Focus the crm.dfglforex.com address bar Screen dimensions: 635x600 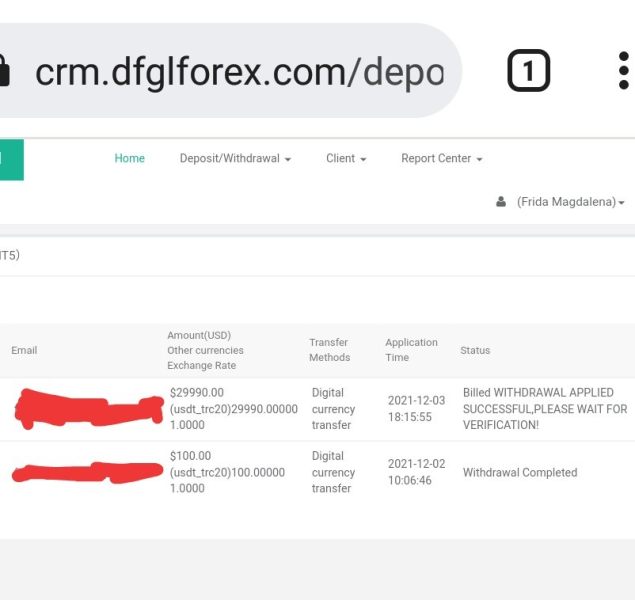(230, 70)
